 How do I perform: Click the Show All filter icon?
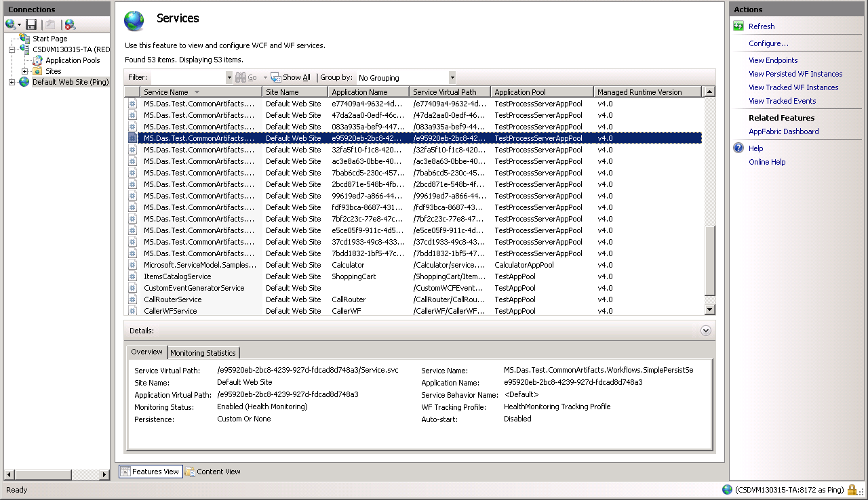point(276,77)
